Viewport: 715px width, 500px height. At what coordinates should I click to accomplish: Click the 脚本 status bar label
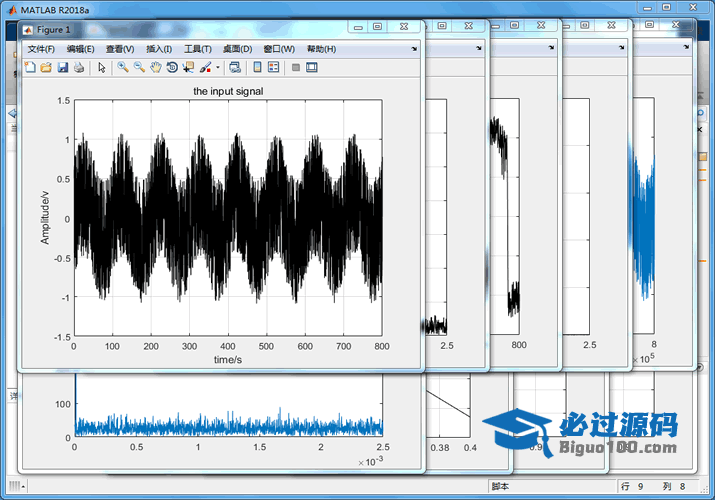tap(500, 486)
